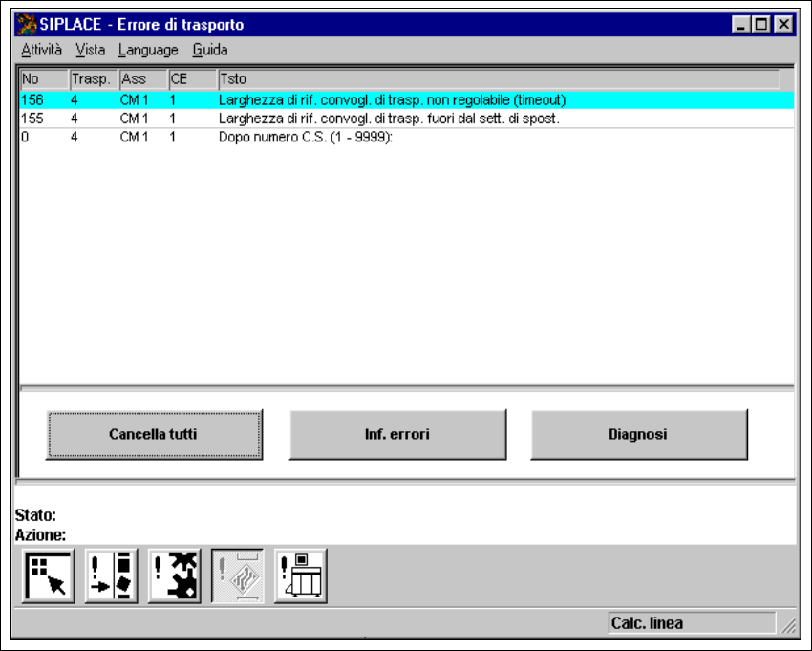This screenshot has height=651, width=812.
Task: Click the SIPLACE application icon in title bar
Action: coord(27,24)
